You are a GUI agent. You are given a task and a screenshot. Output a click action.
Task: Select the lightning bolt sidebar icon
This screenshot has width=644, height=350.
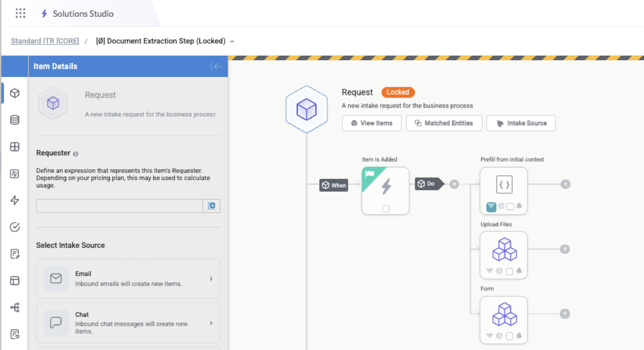(15, 200)
